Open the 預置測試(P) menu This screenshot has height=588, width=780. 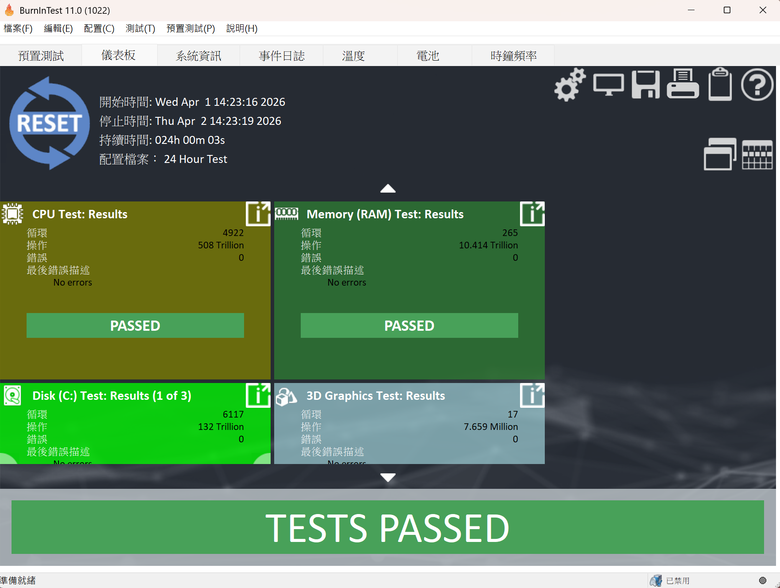tap(191, 28)
